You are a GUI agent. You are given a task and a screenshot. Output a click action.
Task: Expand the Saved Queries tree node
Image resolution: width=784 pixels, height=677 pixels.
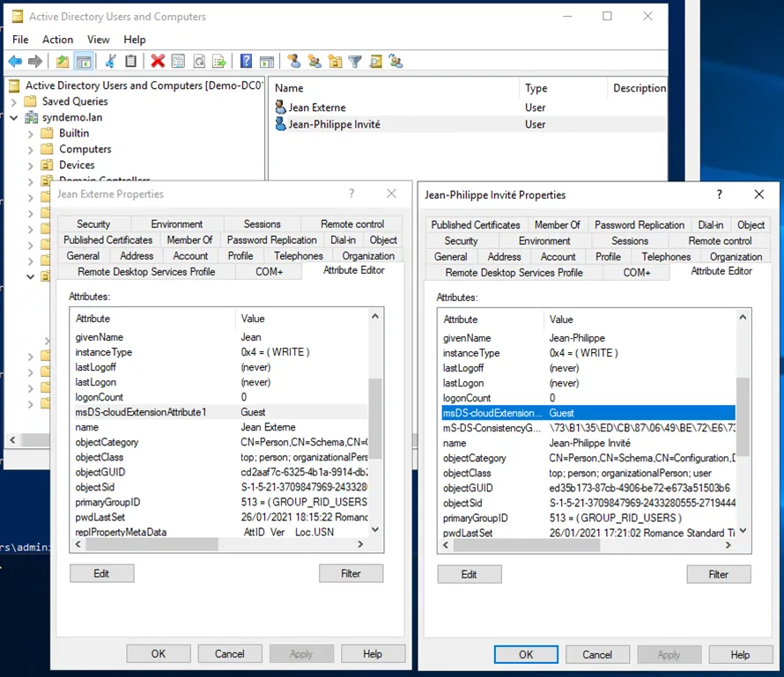pos(14,102)
